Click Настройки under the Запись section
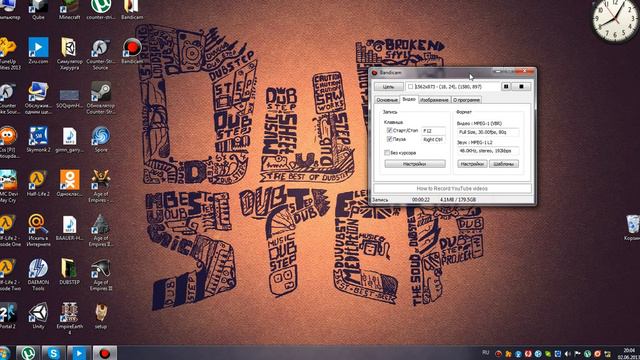This screenshot has width=640, height=360. 415,164
